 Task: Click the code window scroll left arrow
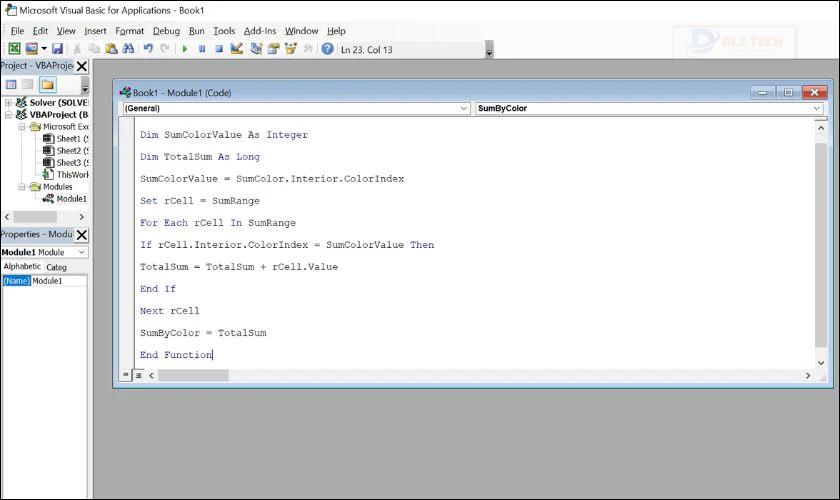[x=151, y=376]
